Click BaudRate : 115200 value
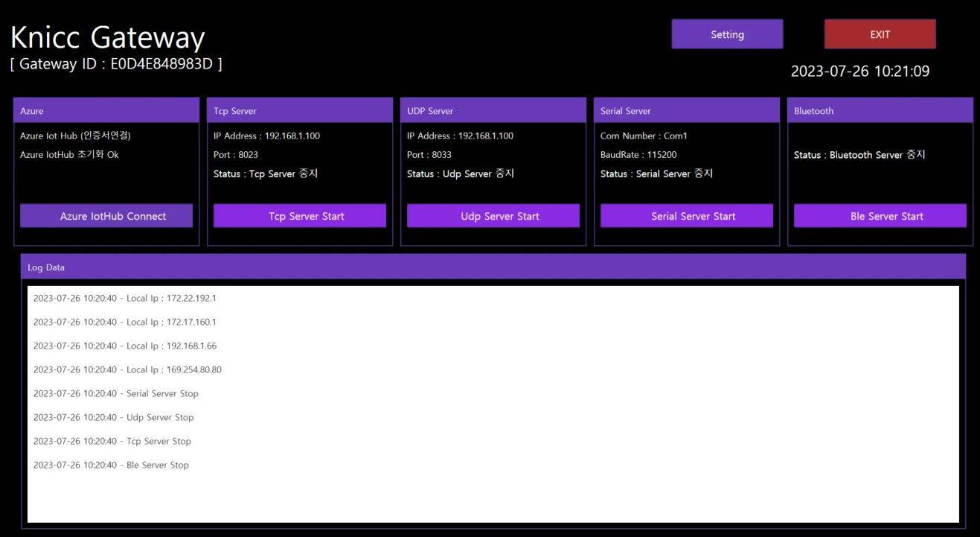Image resolution: width=980 pixels, height=537 pixels. [x=638, y=154]
